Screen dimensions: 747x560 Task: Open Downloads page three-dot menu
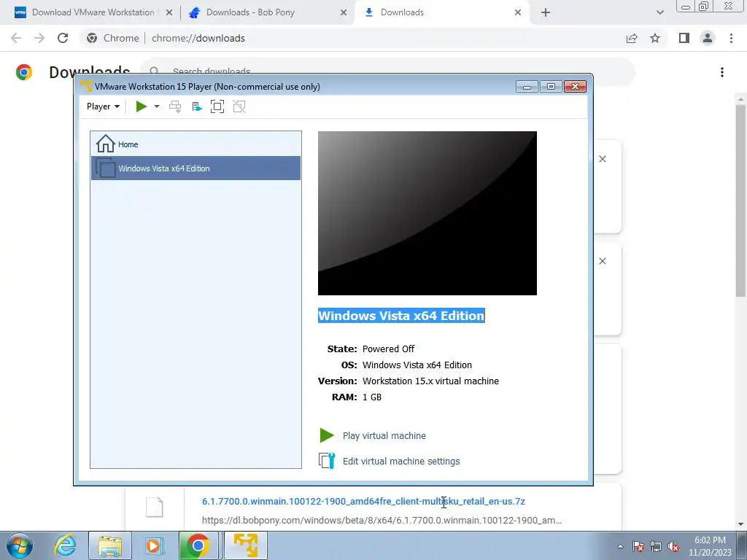[722, 72]
